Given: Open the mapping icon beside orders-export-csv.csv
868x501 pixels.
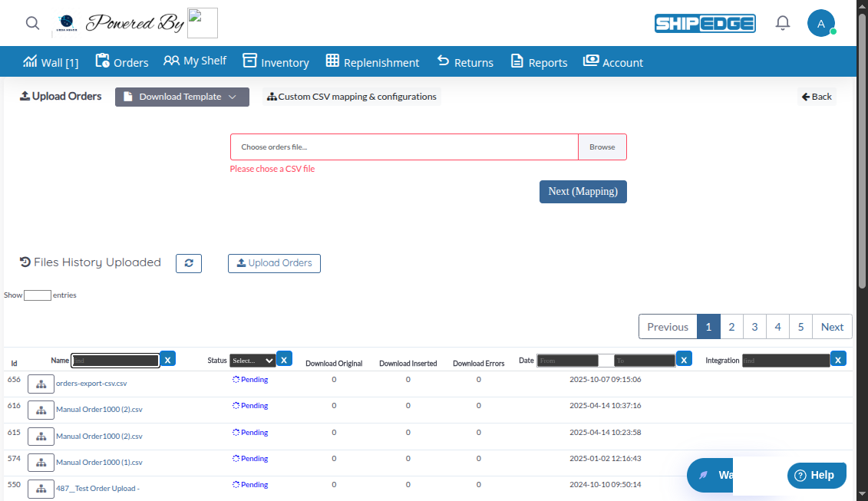Looking at the screenshot, I should (41, 383).
